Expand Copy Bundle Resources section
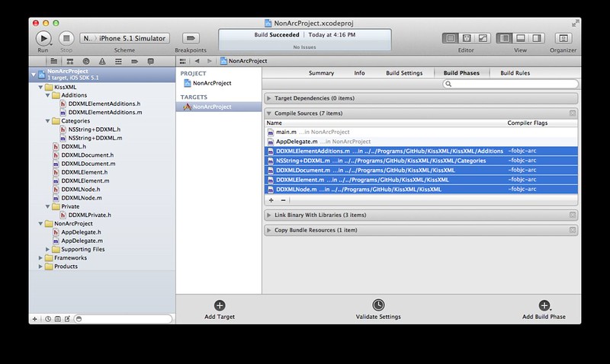Image resolution: width=610 pixels, height=364 pixels. 269,230
